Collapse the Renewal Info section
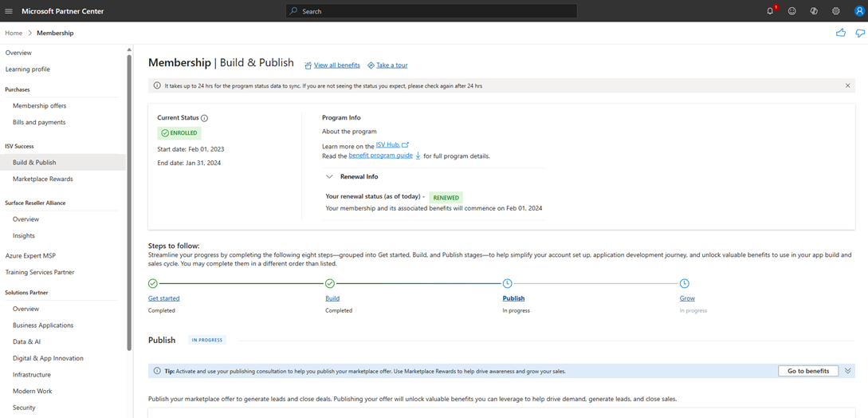868x418 pixels. pos(329,177)
